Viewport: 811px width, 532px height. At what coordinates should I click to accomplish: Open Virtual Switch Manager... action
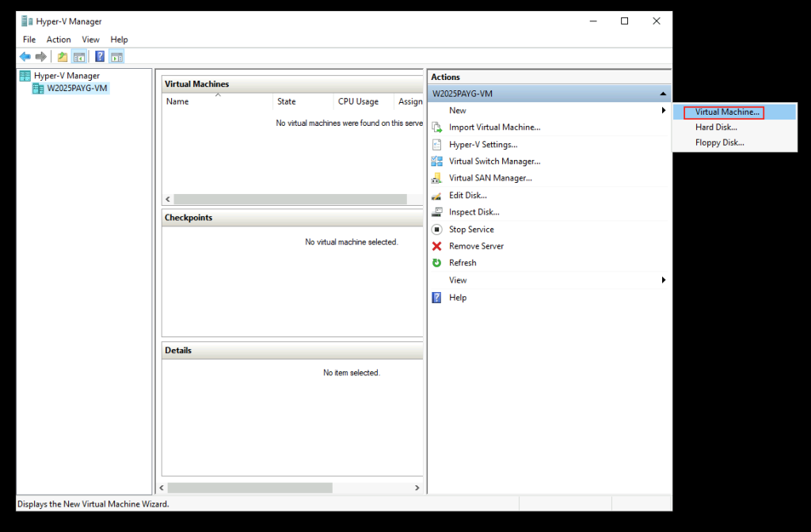(x=494, y=161)
